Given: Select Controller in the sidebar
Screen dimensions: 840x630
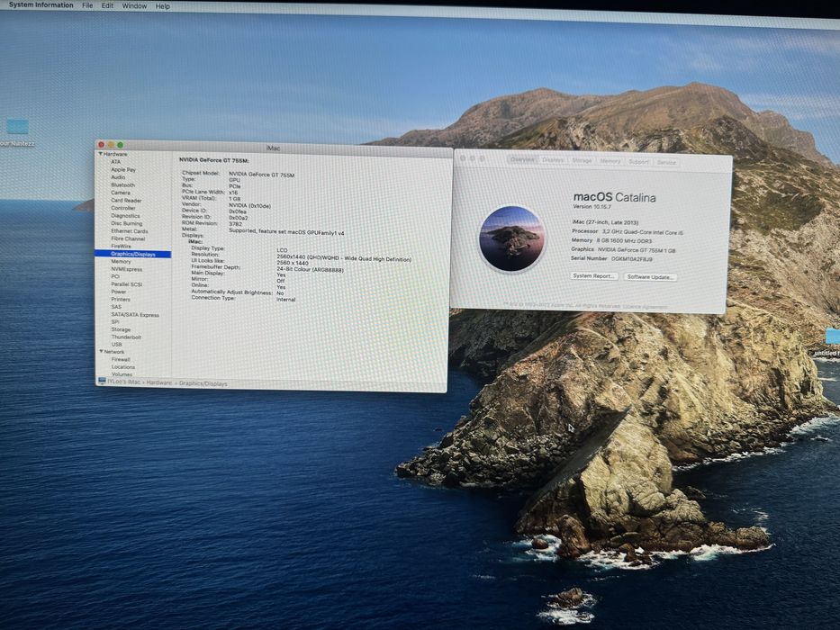Looking at the screenshot, I should [x=123, y=208].
